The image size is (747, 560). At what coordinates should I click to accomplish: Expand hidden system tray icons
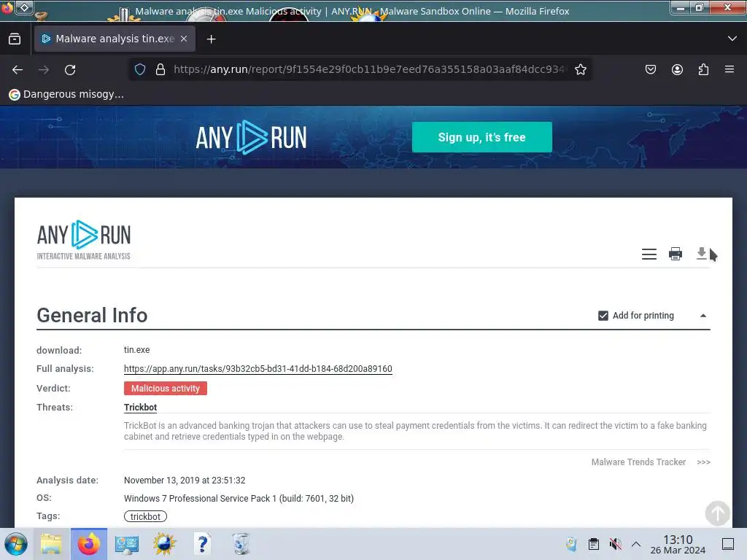(x=636, y=544)
